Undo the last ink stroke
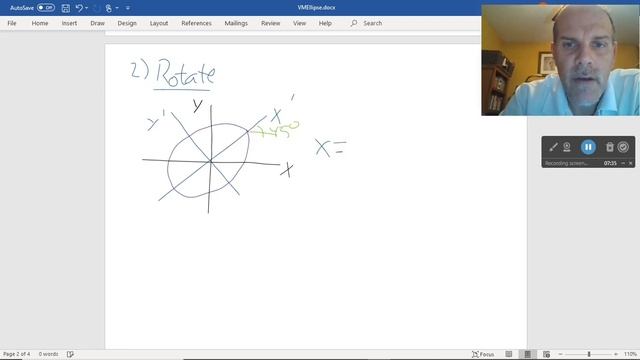 [x=79, y=8]
